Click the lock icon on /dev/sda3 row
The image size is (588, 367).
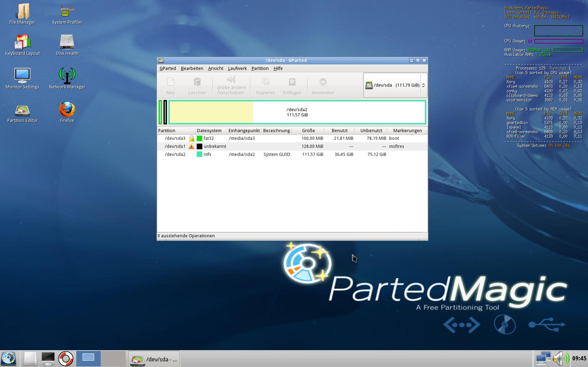click(x=192, y=139)
